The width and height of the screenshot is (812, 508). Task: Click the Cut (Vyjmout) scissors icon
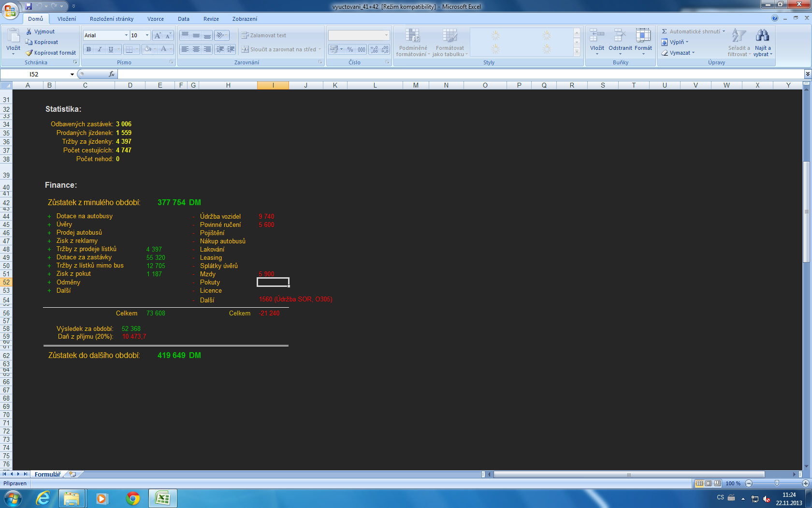tap(29, 31)
